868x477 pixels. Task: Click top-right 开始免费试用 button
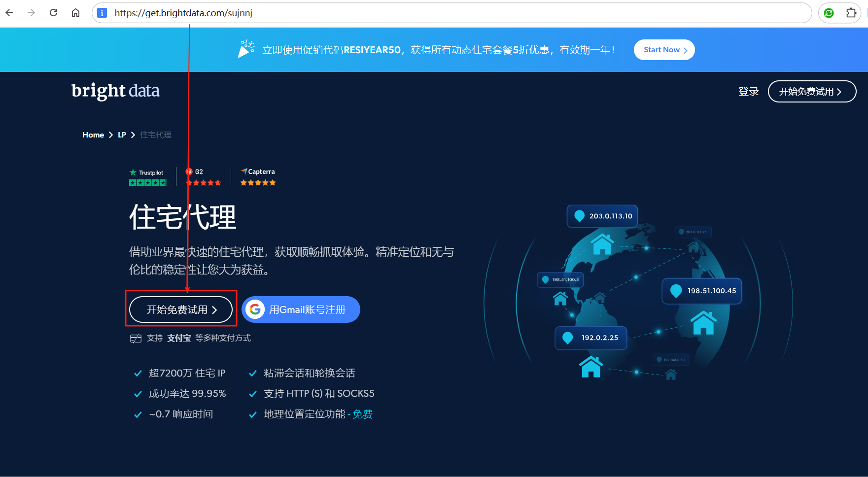[x=811, y=92]
